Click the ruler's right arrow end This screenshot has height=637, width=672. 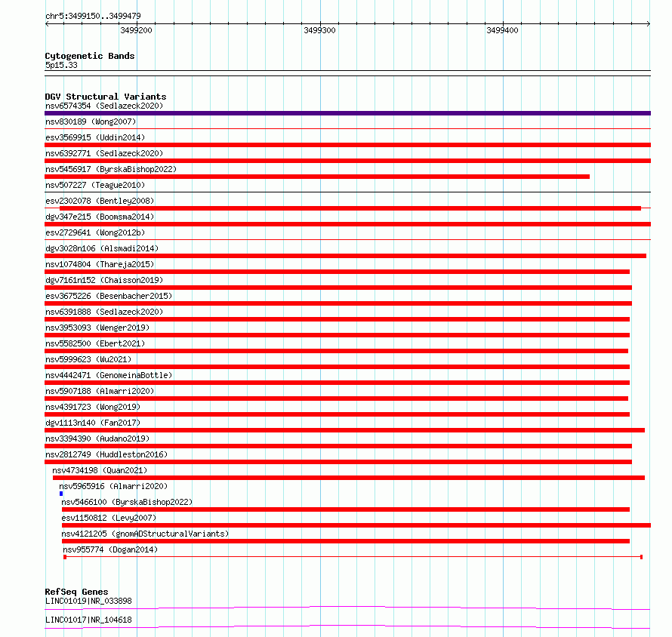coord(649,23)
